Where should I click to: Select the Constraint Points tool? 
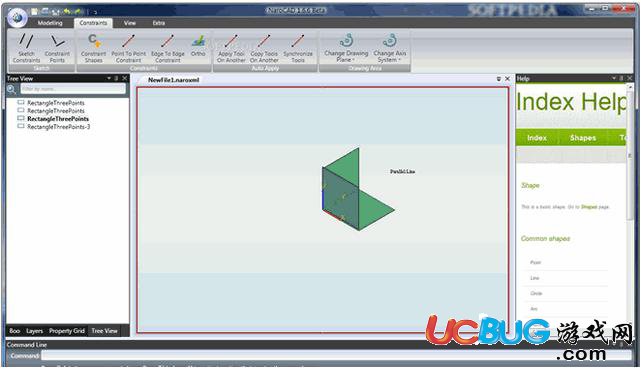click(x=57, y=48)
